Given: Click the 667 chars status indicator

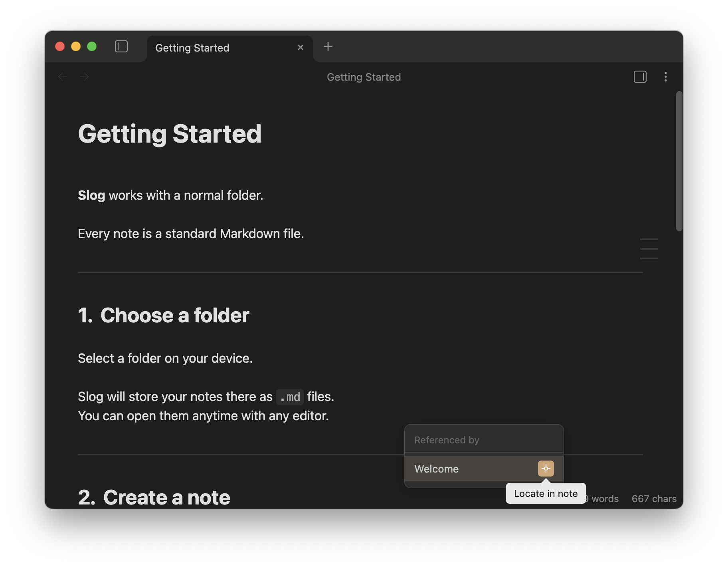Looking at the screenshot, I should [654, 498].
